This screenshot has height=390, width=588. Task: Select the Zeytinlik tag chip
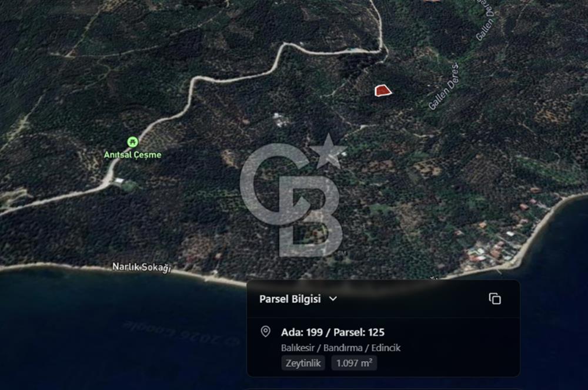tap(303, 363)
